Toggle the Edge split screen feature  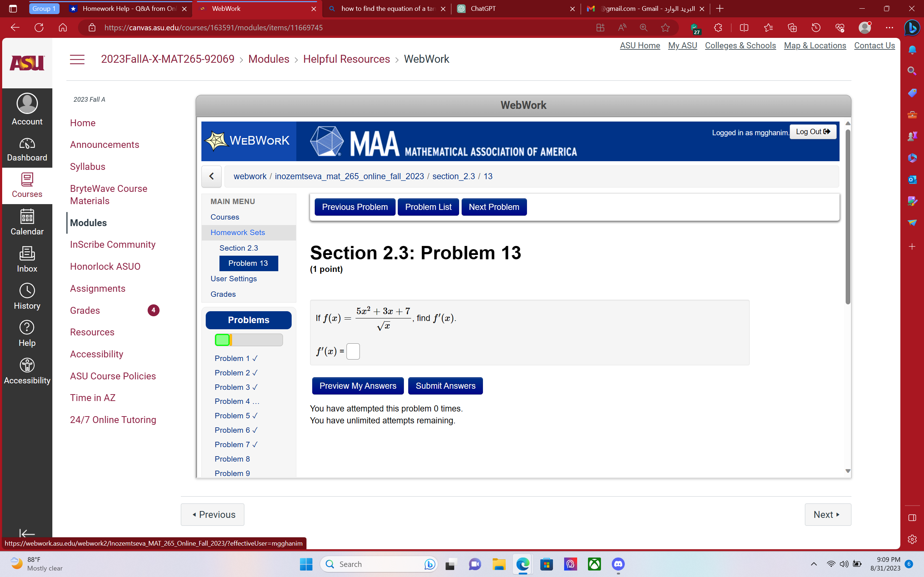pos(744,27)
